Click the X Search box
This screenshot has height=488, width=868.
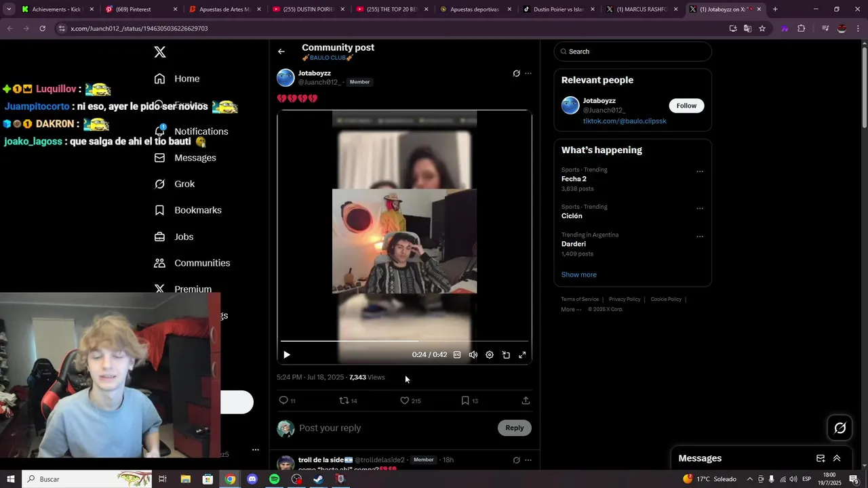pos(633,52)
